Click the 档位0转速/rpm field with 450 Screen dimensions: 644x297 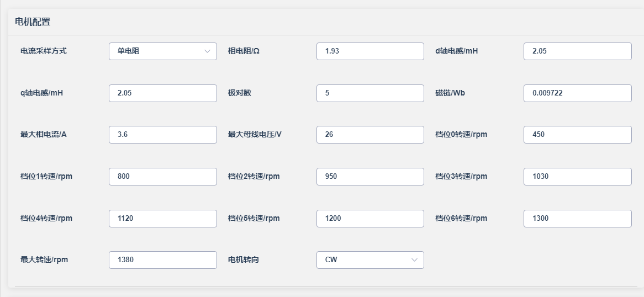click(x=578, y=135)
